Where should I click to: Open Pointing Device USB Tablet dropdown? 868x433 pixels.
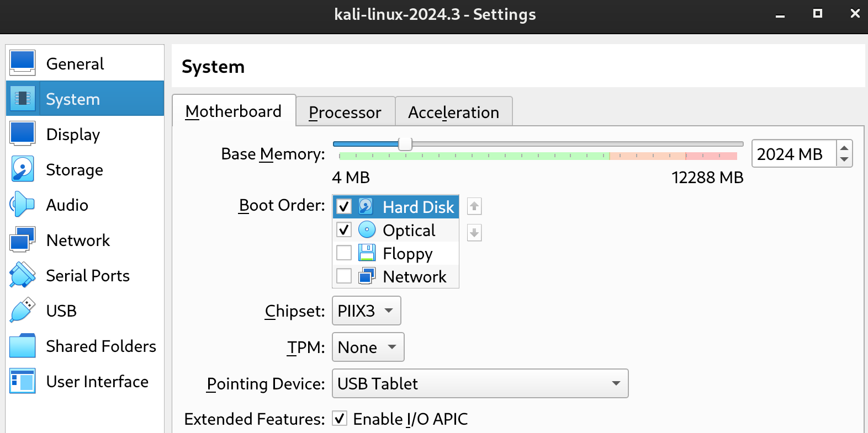click(x=480, y=383)
